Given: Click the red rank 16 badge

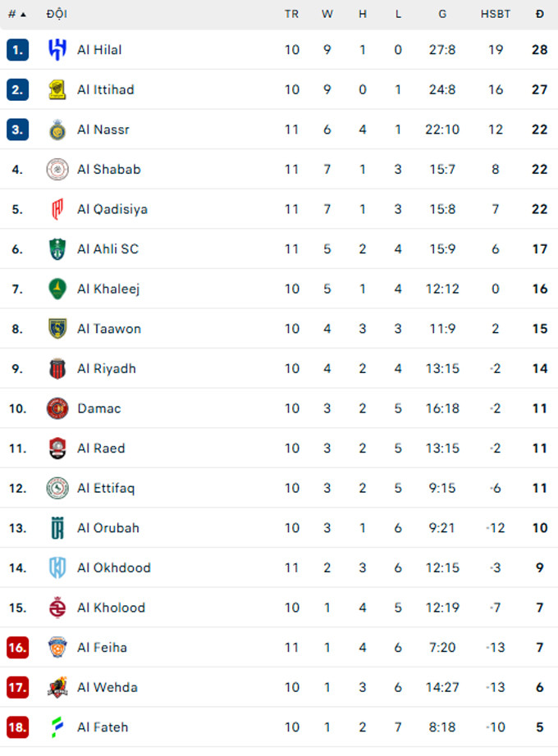Looking at the screenshot, I should (x=17, y=648).
